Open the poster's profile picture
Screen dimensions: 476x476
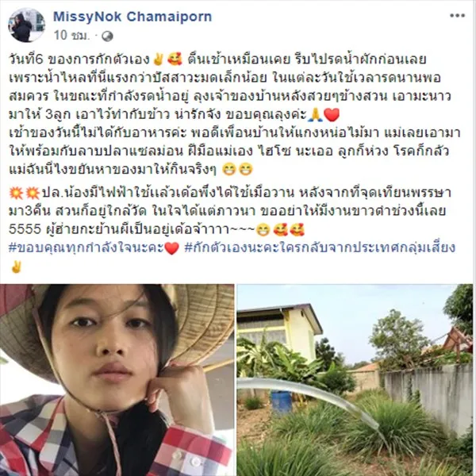[26, 25]
